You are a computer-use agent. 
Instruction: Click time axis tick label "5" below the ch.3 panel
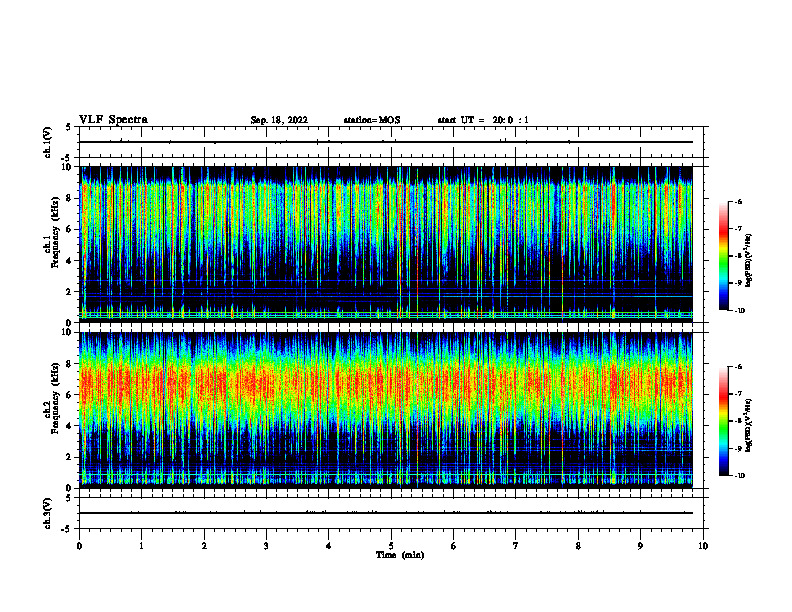tap(391, 546)
